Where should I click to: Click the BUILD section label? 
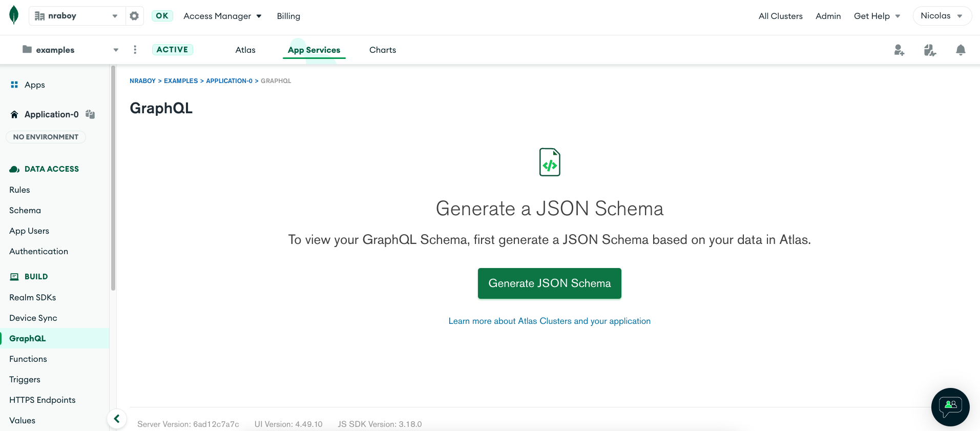pyautogui.click(x=36, y=277)
